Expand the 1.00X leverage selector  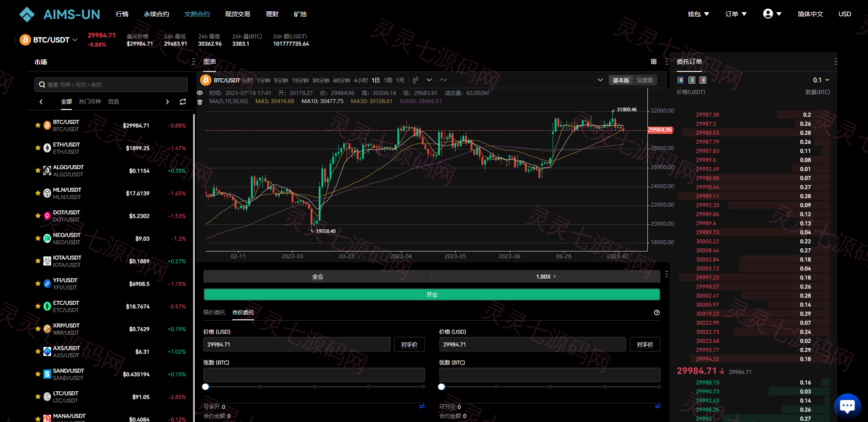[x=546, y=276]
